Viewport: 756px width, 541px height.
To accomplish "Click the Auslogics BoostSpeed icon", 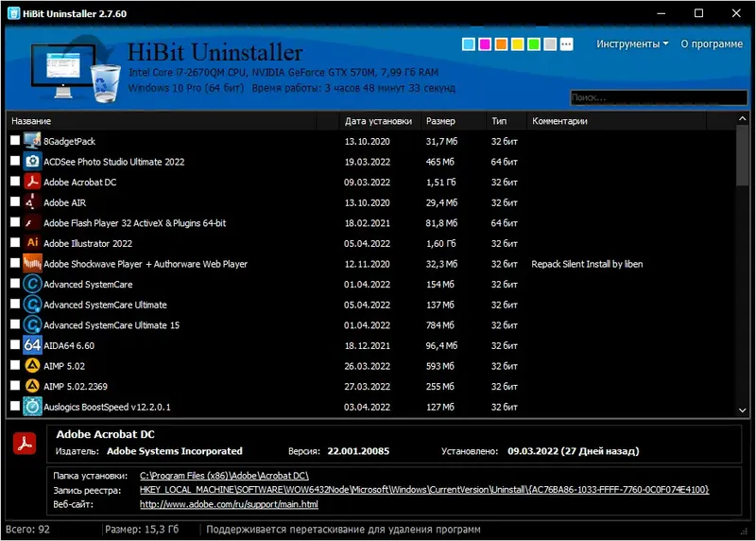I will 32,407.
